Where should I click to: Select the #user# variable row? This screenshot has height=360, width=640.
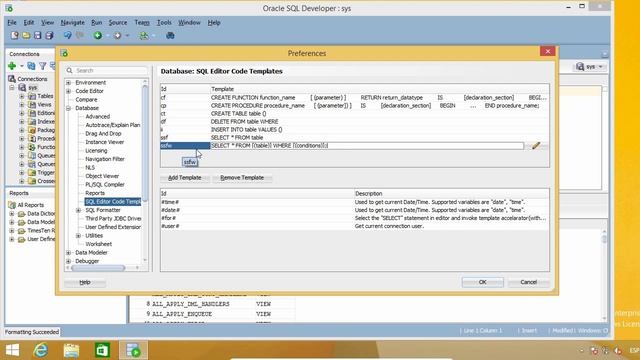[x=354, y=226]
